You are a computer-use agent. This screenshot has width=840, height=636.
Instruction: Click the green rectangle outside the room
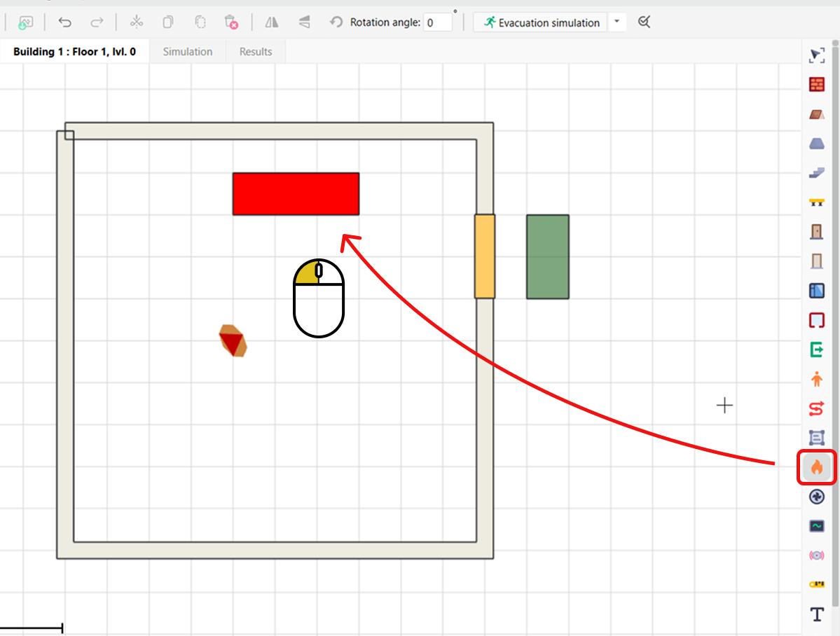(x=548, y=257)
